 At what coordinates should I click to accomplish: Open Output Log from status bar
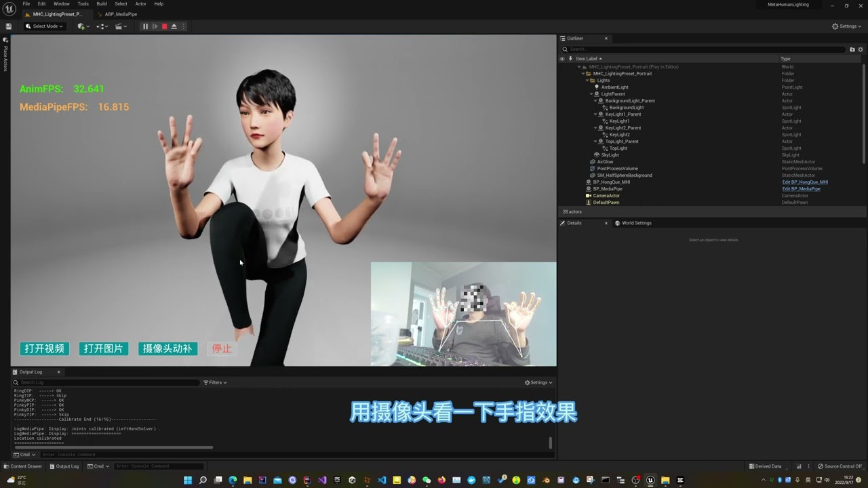point(64,466)
